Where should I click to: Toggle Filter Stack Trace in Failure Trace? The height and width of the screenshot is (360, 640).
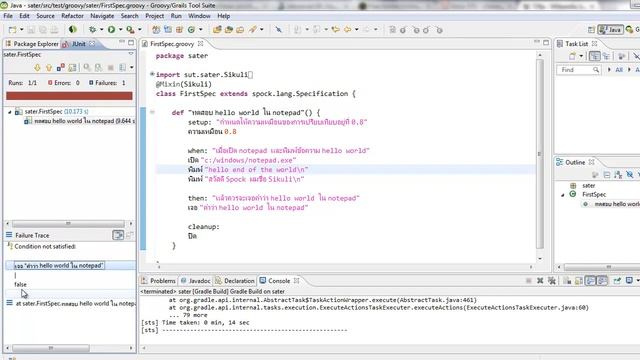118,235
